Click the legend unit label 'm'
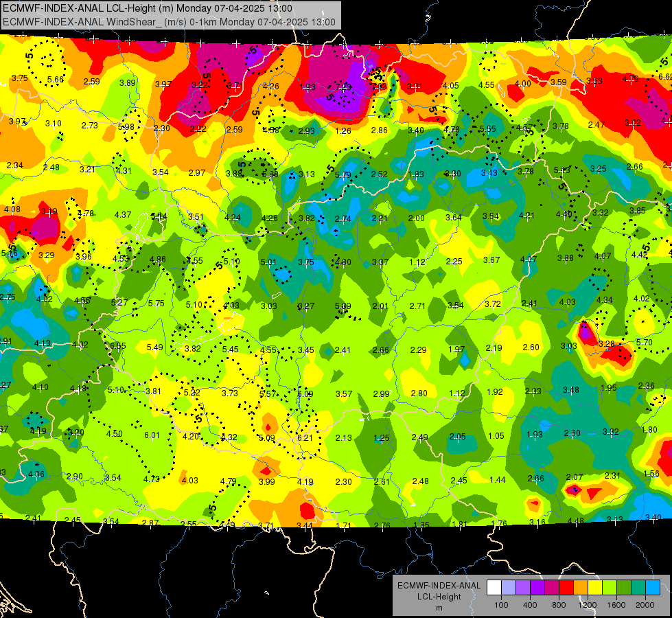 [439, 608]
